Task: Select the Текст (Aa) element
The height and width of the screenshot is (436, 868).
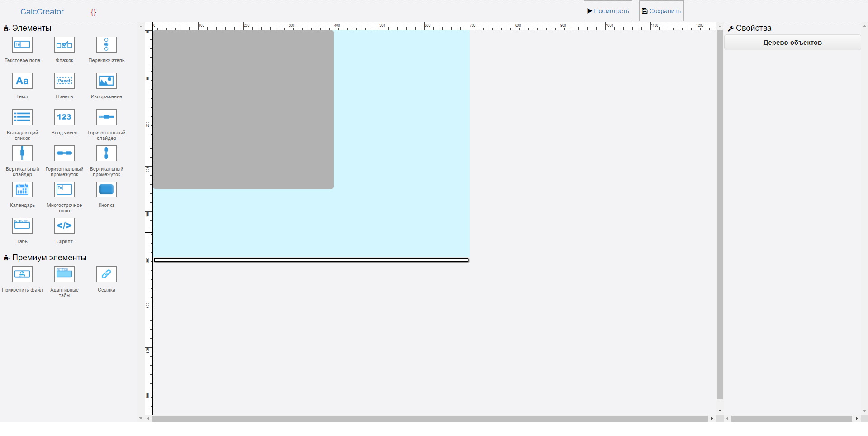Action: tap(22, 81)
